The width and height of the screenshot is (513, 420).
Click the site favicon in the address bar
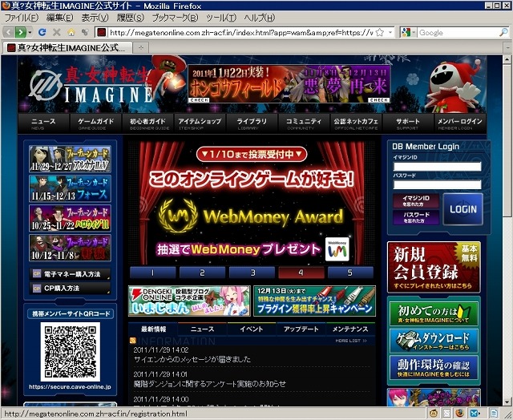click(x=102, y=32)
